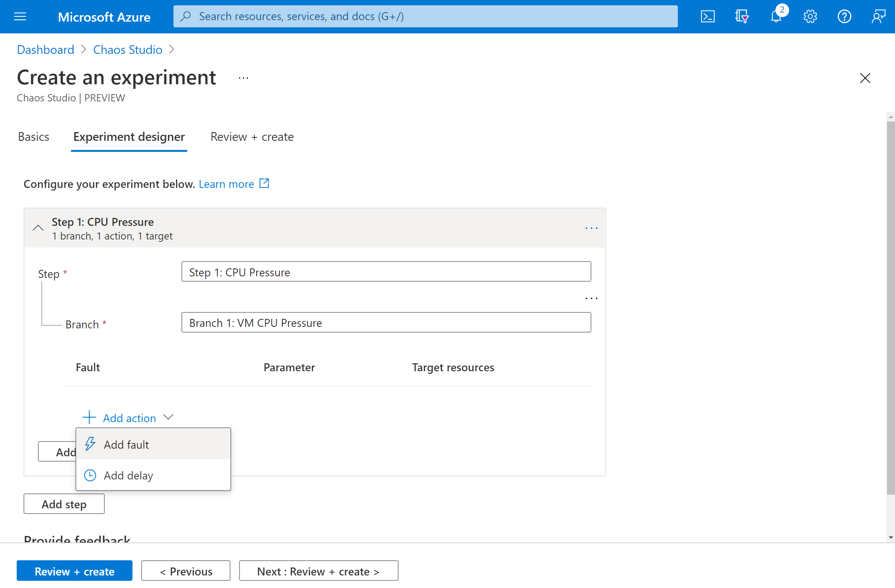
Task: Edit the Step name input field
Action: point(386,272)
